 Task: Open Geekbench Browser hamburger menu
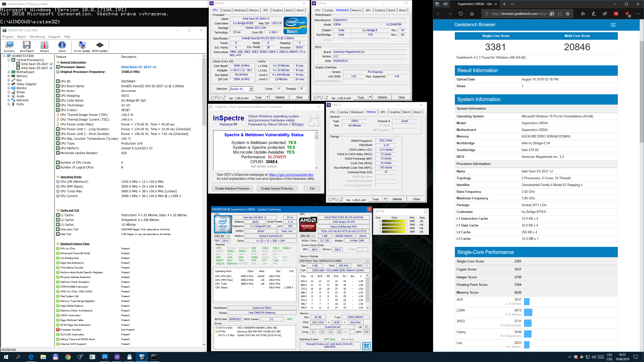[613, 25]
